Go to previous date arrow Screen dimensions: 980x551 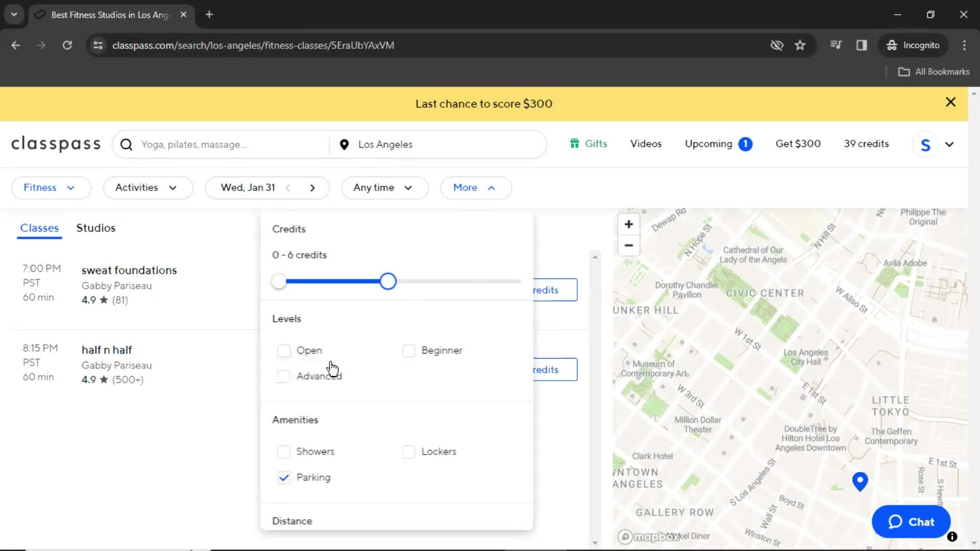288,188
